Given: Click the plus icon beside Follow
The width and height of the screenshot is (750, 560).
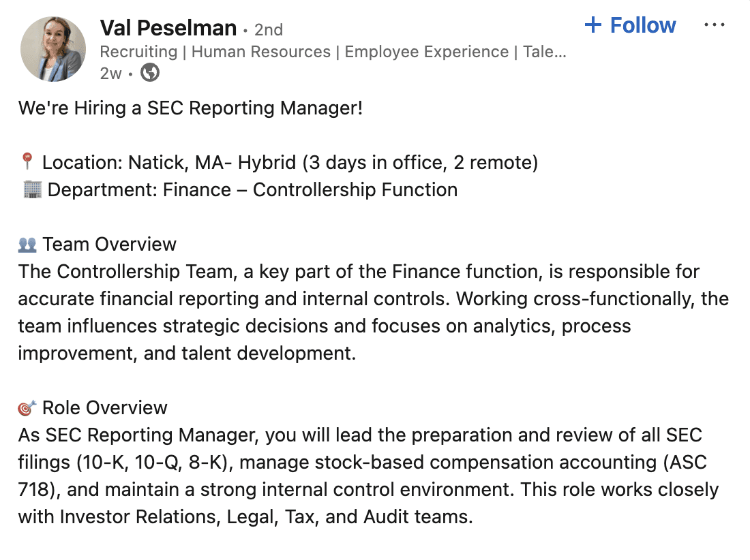Looking at the screenshot, I should (593, 25).
